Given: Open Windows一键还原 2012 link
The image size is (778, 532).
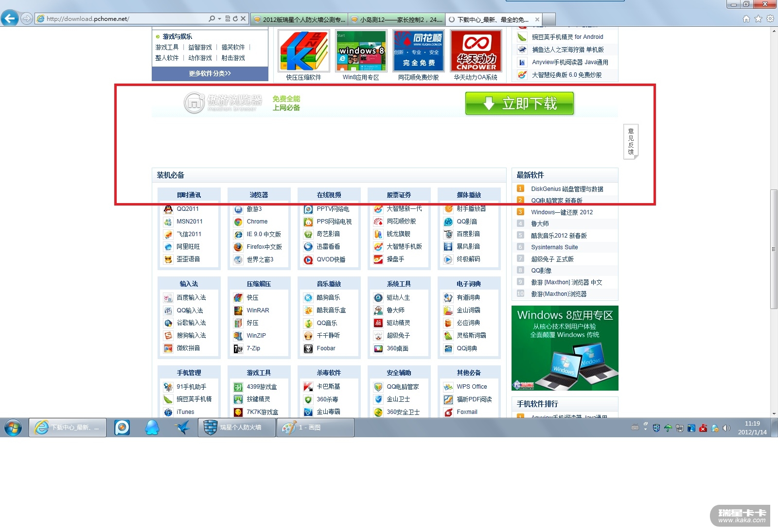Looking at the screenshot, I should point(562,212).
